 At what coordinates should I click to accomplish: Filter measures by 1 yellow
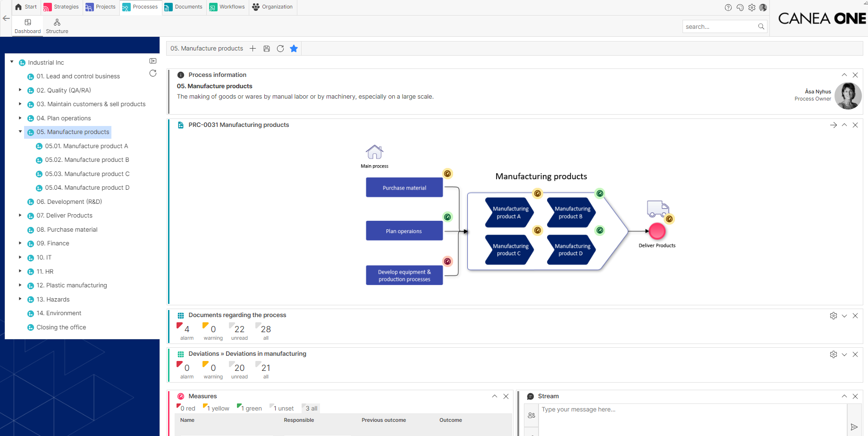pyautogui.click(x=216, y=408)
